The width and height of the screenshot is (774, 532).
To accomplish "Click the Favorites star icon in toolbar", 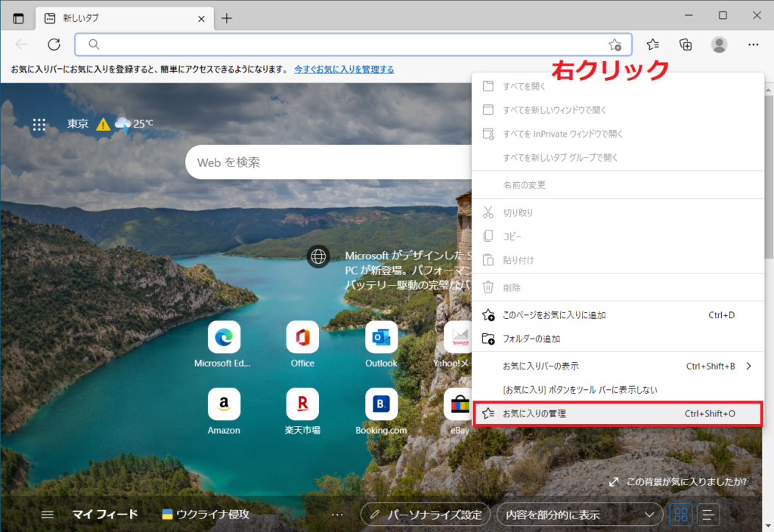I will (x=653, y=45).
